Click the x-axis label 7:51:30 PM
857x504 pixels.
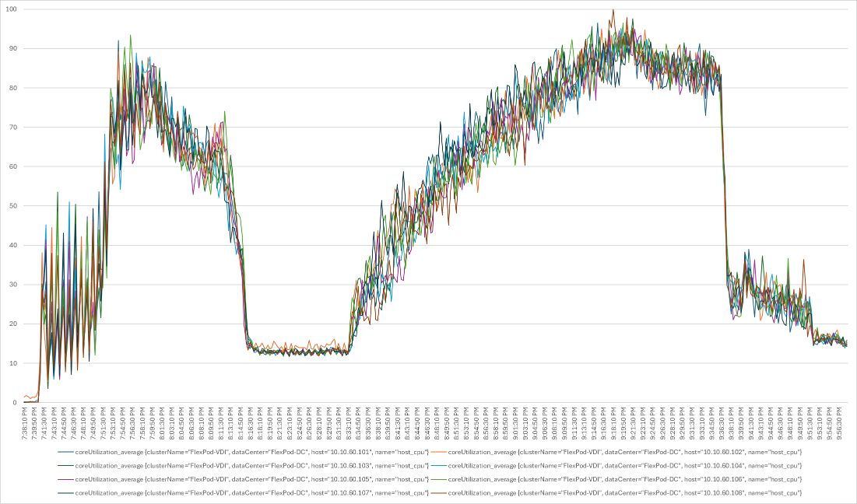click(x=104, y=422)
